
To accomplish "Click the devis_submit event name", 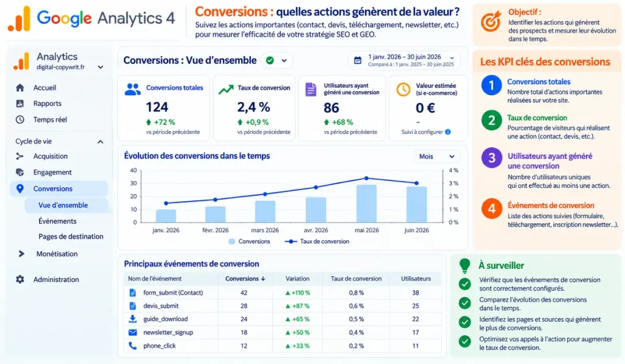I will tap(161, 306).
